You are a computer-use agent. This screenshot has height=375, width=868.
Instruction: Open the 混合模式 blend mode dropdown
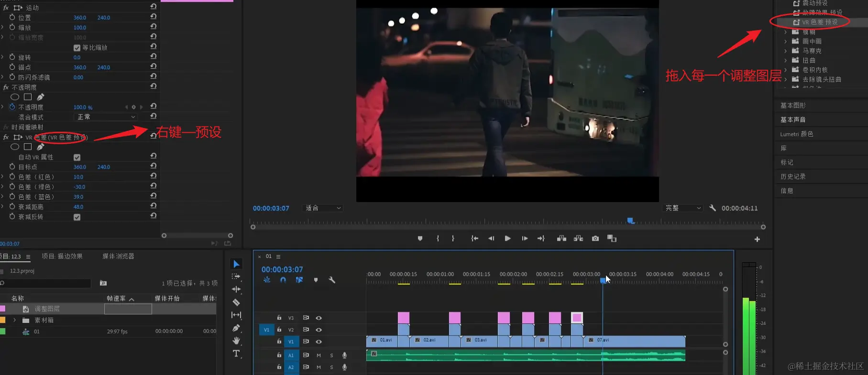(106, 117)
